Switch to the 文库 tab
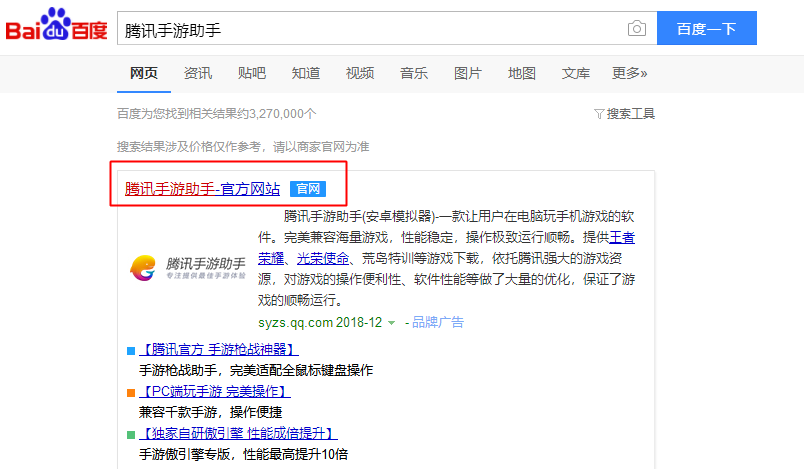804x469 pixels. [x=575, y=73]
